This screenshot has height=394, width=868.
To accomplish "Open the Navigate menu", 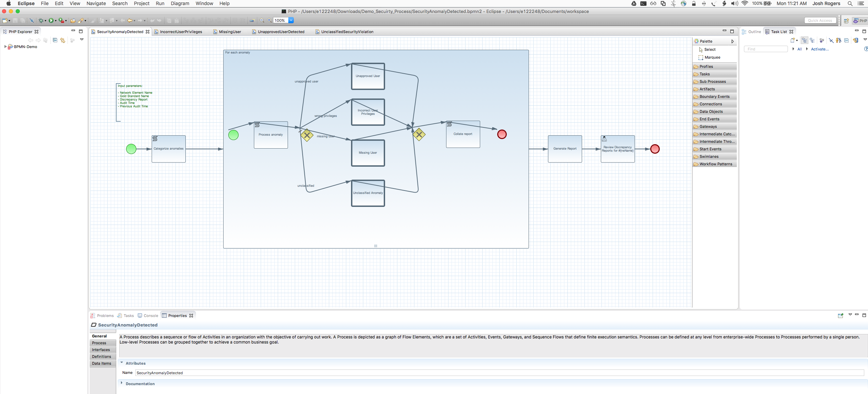I will (96, 3).
